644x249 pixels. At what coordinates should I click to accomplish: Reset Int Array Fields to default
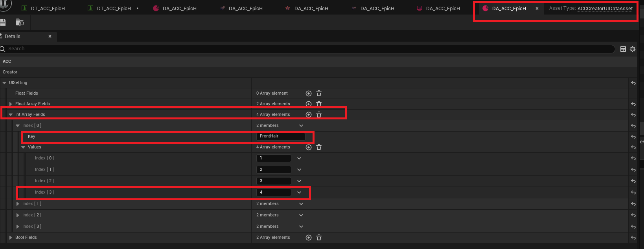(633, 115)
